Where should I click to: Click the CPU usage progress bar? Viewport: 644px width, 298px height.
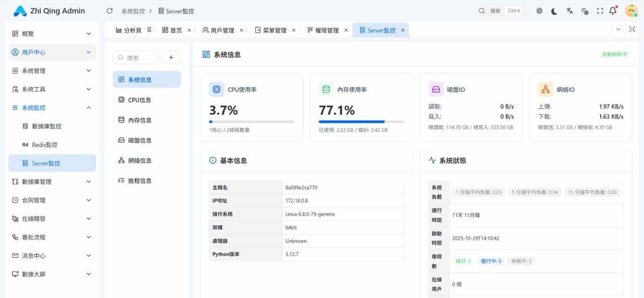(x=251, y=121)
